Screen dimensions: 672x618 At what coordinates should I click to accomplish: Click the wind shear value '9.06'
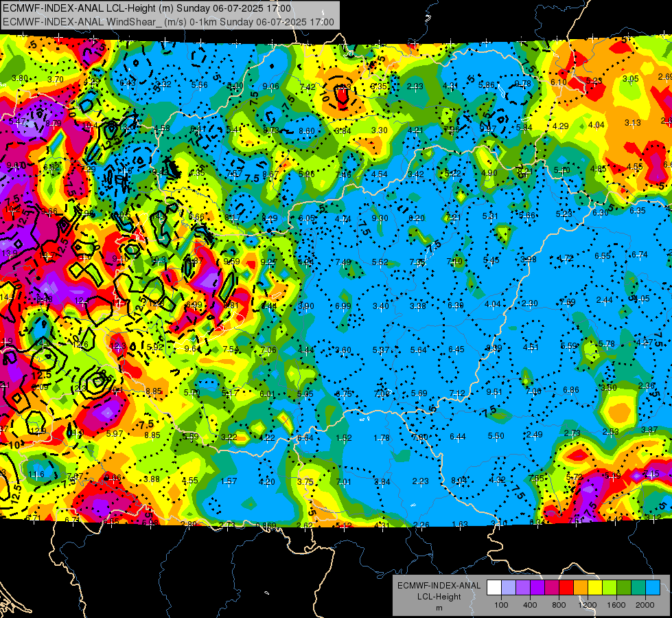click(271, 87)
